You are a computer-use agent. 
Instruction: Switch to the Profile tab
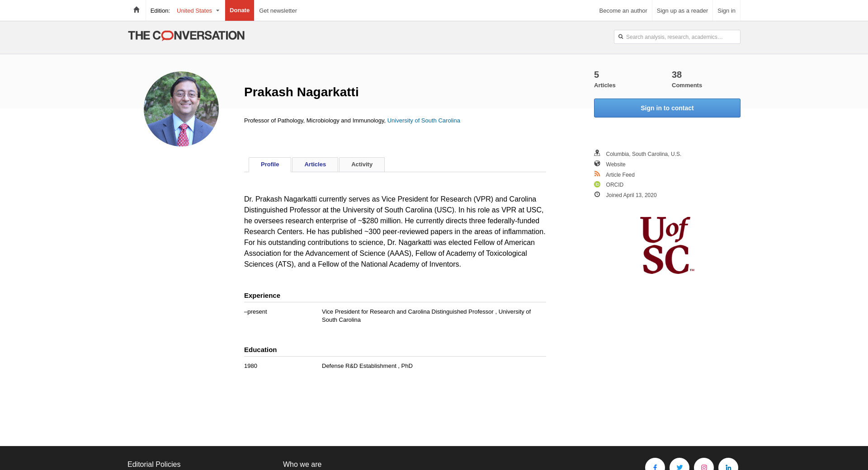270,164
